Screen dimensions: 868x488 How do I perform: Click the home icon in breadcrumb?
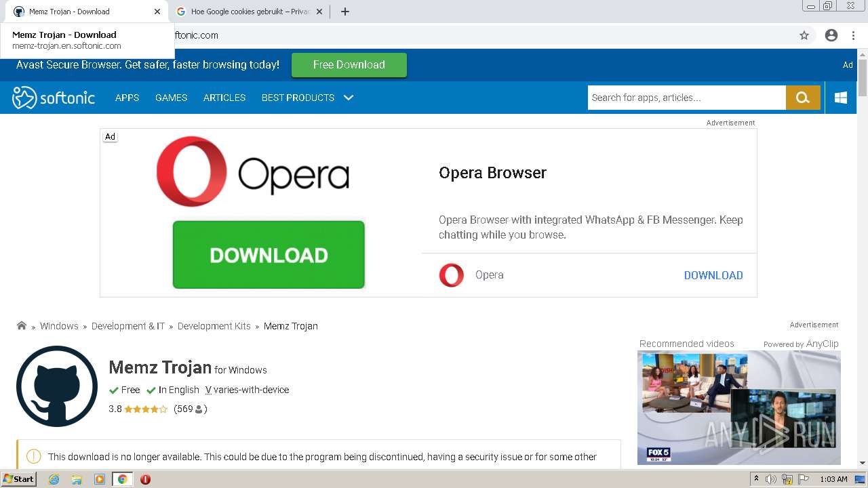point(22,325)
